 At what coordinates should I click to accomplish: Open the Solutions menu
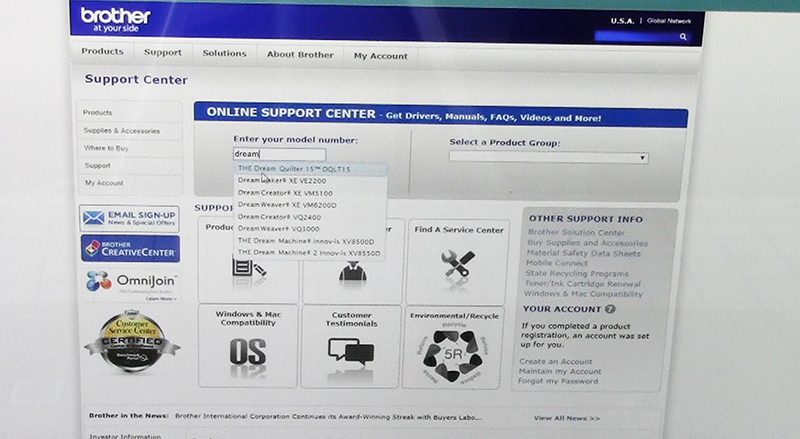click(224, 54)
